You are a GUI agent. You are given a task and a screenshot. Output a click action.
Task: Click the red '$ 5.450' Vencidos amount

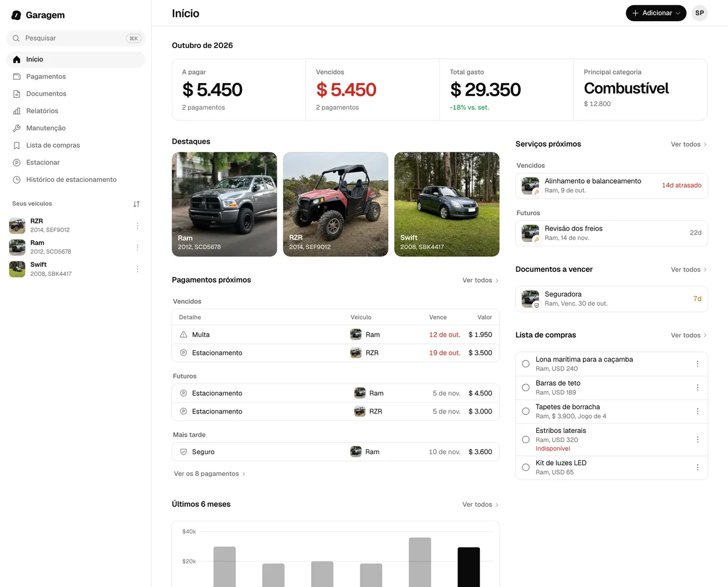(346, 90)
